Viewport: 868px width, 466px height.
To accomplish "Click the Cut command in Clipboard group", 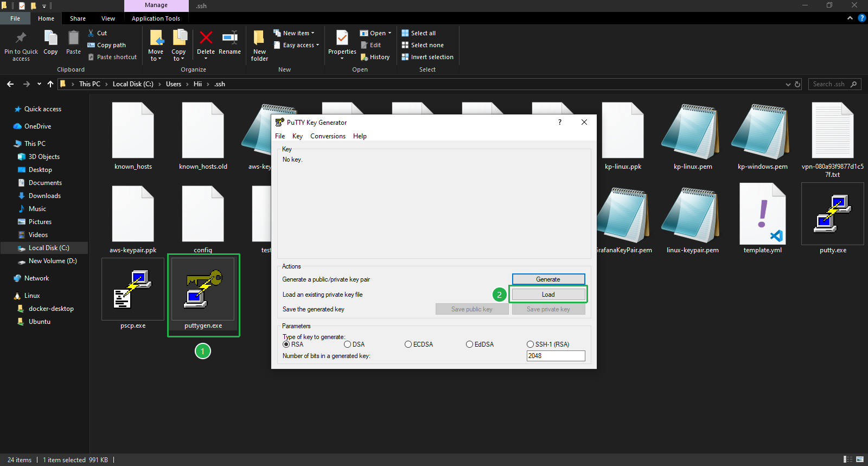I will pyautogui.click(x=98, y=33).
